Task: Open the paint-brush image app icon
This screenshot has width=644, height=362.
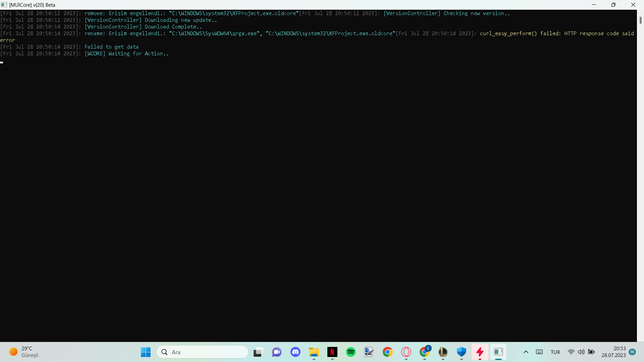Action: click(x=369, y=352)
